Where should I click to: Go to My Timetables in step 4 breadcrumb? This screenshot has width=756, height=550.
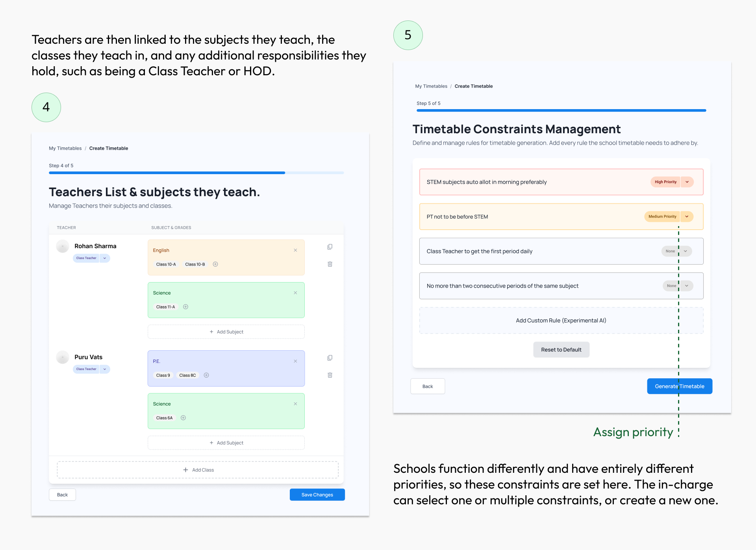(65, 149)
